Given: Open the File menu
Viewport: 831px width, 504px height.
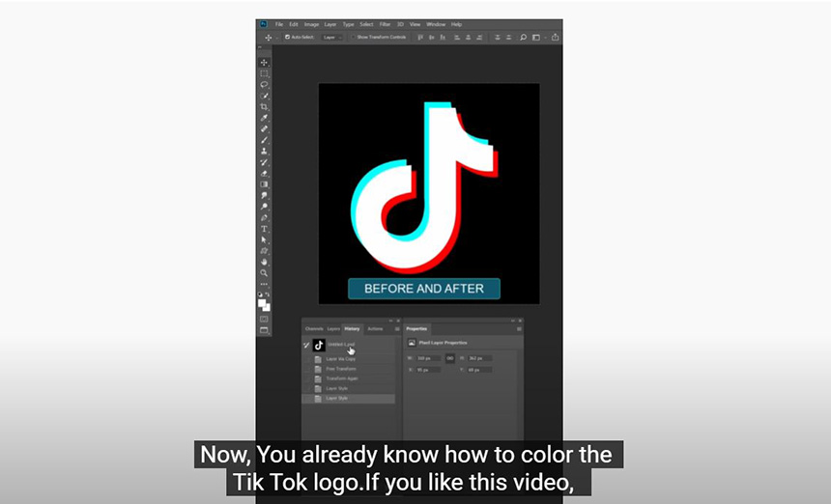Looking at the screenshot, I should pyautogui.click(x=278, y=24).
